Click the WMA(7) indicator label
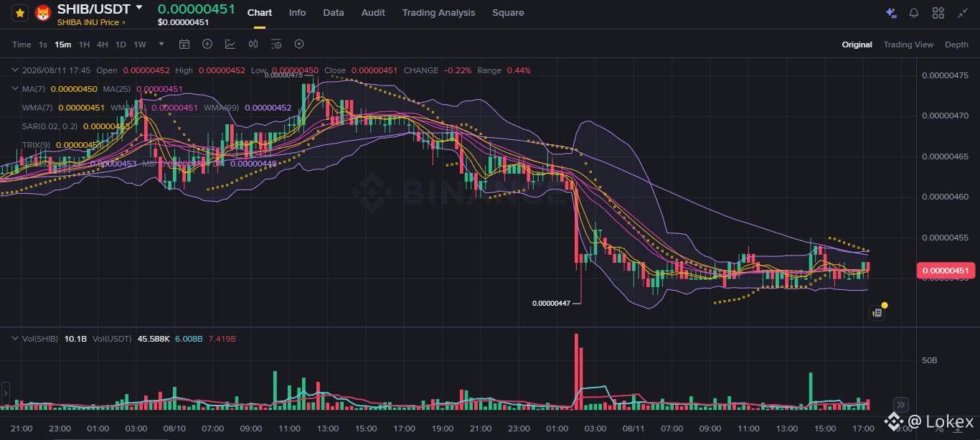Viewport: 980px width, 440px height. point(37,108)
